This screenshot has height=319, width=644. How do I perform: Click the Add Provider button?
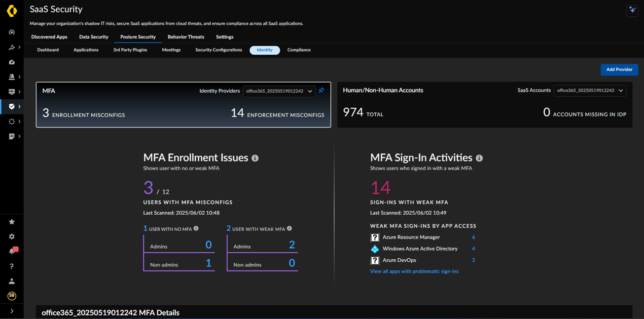click(619, 69)
